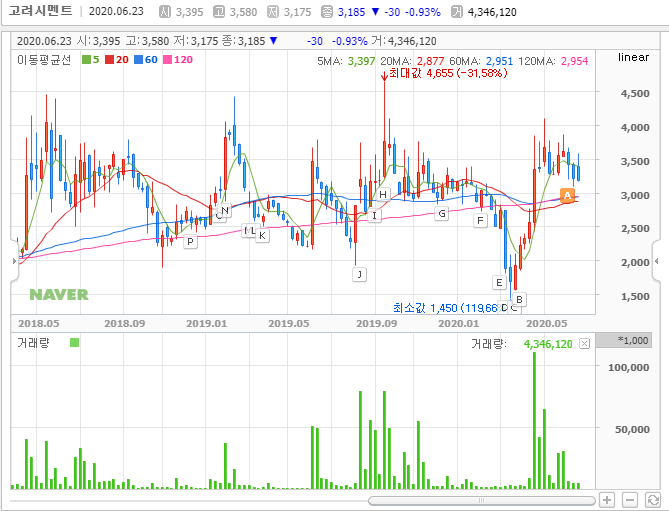Click the high price 고 icon

218,12
